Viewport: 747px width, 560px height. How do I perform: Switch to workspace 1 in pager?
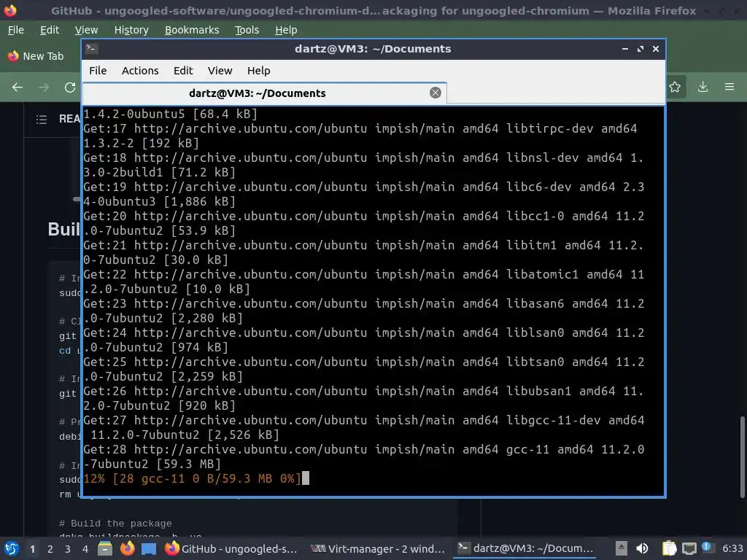32,549
